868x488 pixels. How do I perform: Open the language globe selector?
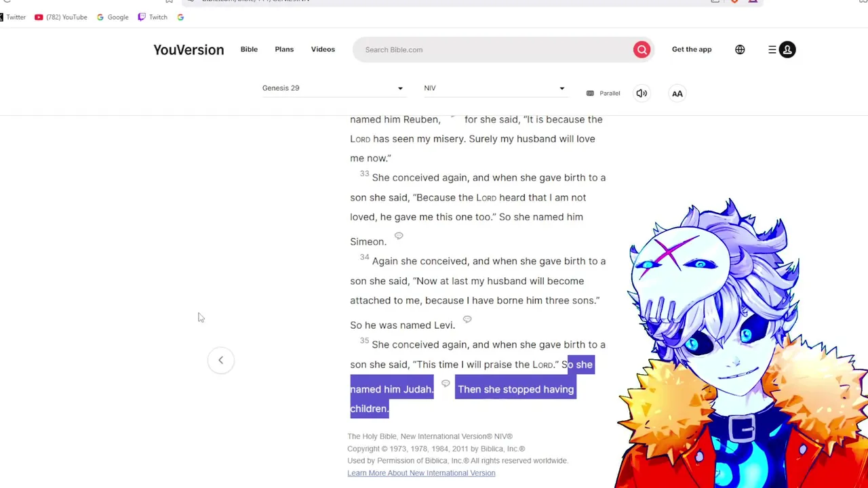[x=740, y=49]
